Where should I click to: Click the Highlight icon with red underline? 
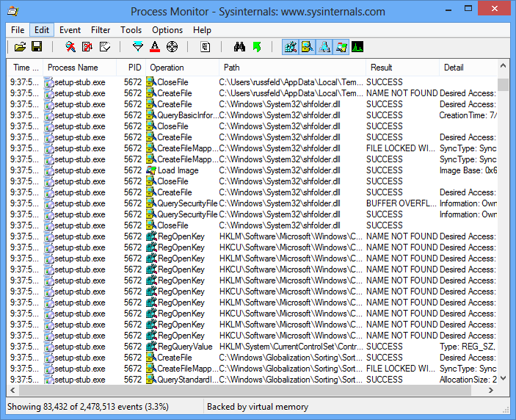point(155,47)
